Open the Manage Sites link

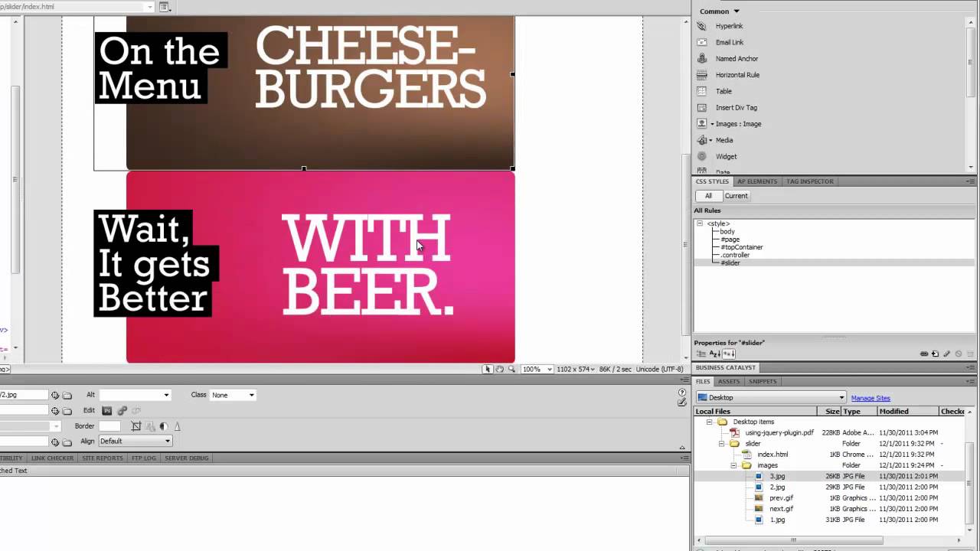[x=871, y=398]
